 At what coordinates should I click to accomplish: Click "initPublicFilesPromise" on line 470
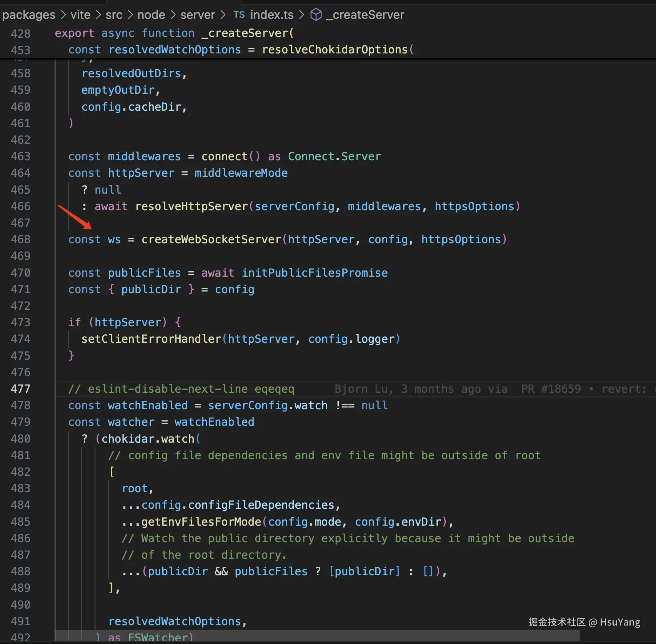coord(315,273)
